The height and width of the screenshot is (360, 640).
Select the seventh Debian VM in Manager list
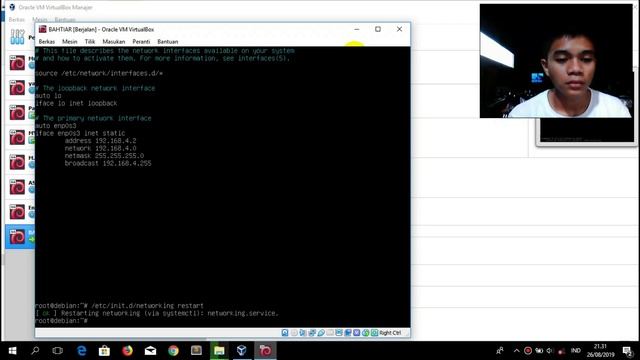tap(20, 212)
